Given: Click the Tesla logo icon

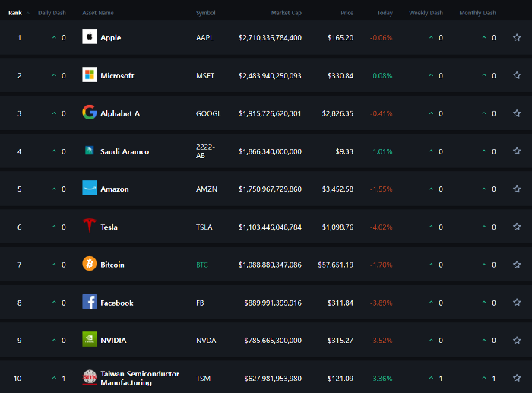Looking at the screenshot, I should point(89,226).
